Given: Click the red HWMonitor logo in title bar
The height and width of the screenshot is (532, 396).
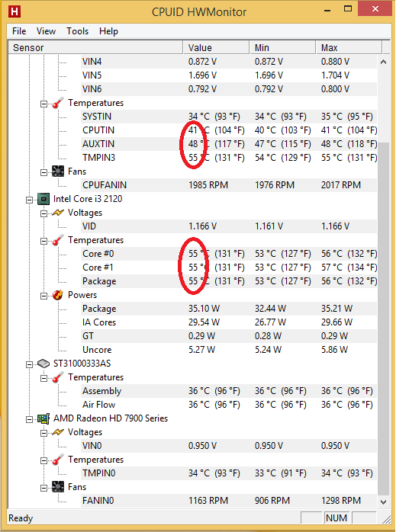Looking at the screenshot, I should pyautogui.click(x=14, y=11).
